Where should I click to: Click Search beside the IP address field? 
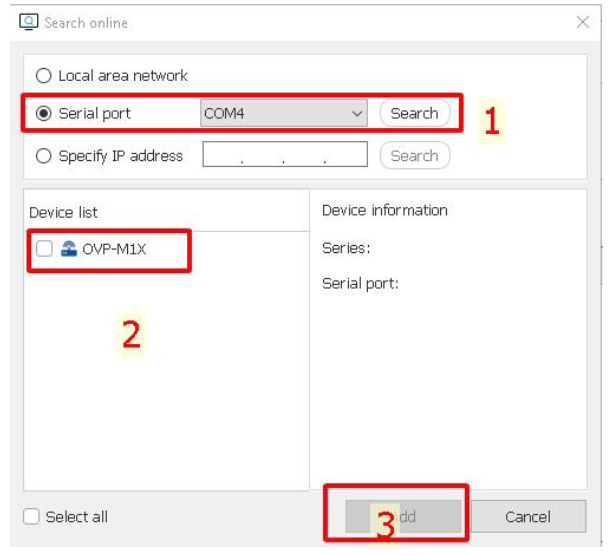414,156
